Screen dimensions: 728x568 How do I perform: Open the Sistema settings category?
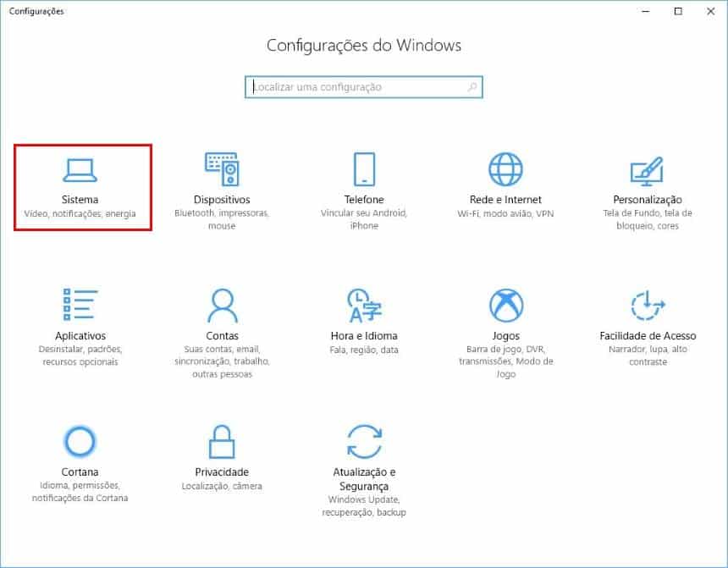pos(81,180)
